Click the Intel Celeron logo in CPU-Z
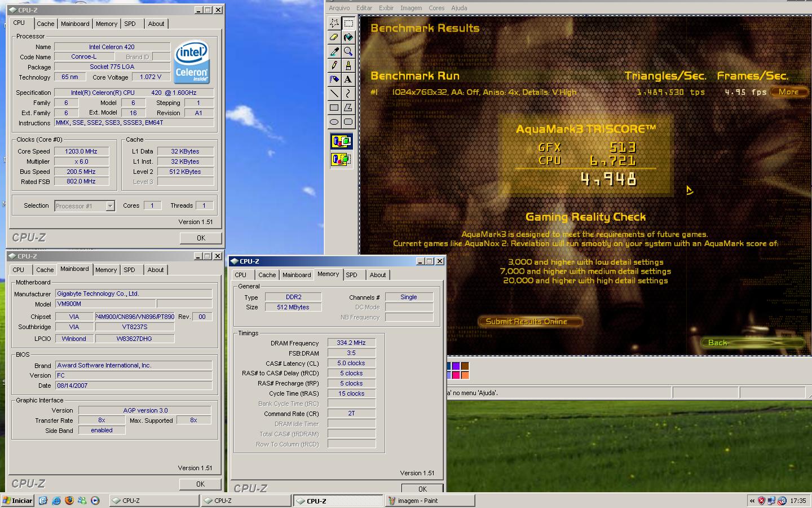Image resolution: width=812 pixels, height=508 pixels. coord(192,62)
